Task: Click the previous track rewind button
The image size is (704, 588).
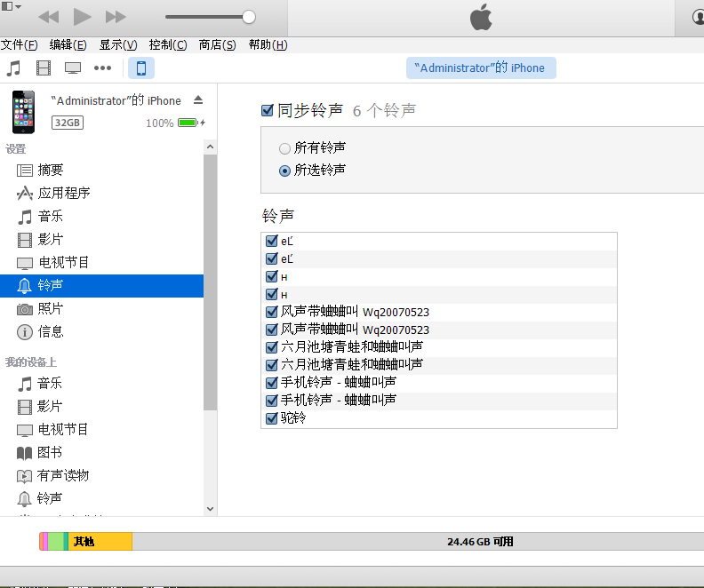Action: point(49,17)
